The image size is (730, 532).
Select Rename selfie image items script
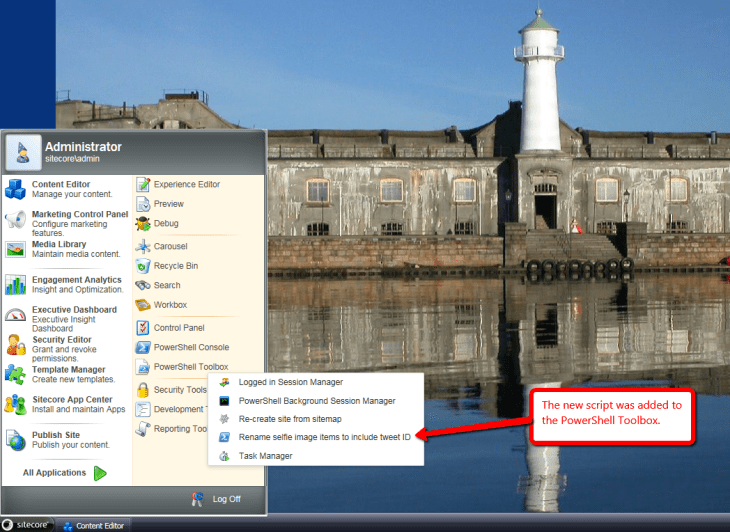pos(324,436)
